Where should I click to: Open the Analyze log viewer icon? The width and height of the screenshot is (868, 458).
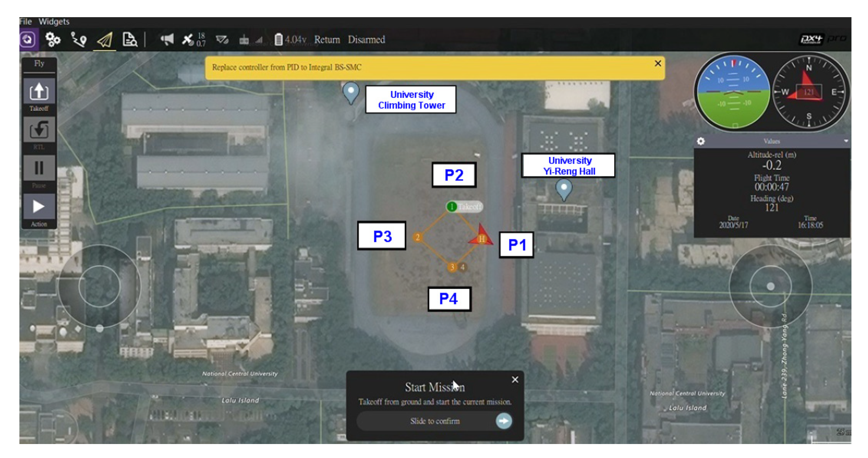coord(130,39)
